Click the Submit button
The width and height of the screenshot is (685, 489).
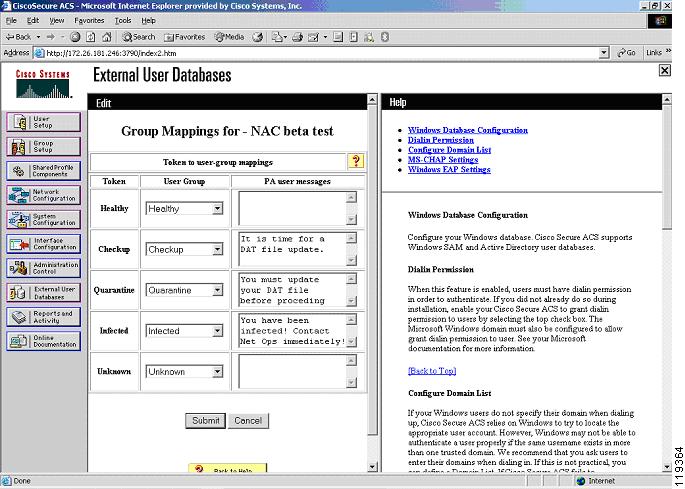coord(205,420)
